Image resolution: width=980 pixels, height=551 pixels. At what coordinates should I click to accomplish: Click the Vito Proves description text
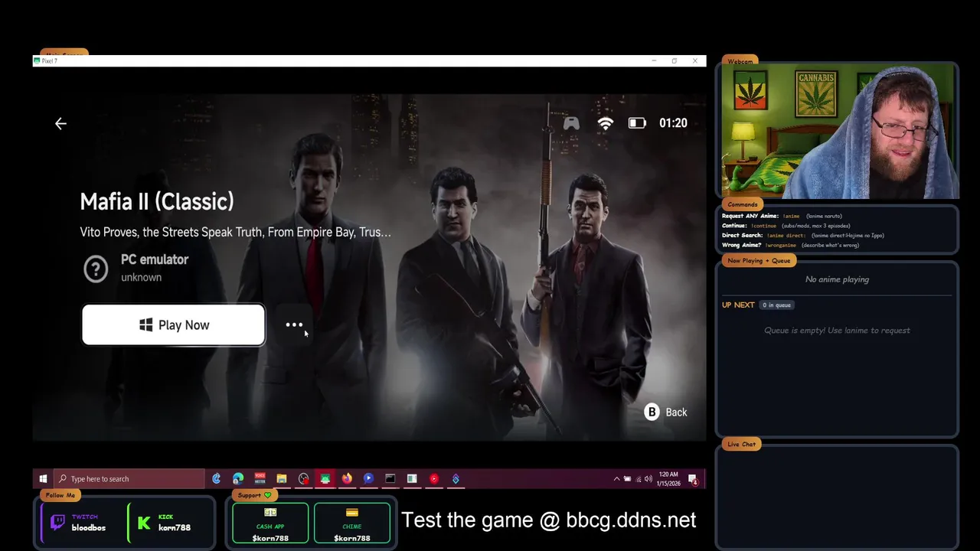[x=236, y=232]
